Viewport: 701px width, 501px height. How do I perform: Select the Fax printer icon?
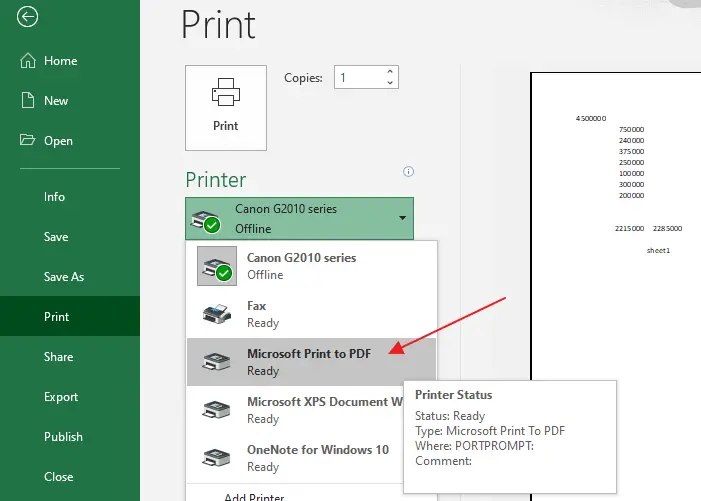pyautogui.click(x=217, y=314)
